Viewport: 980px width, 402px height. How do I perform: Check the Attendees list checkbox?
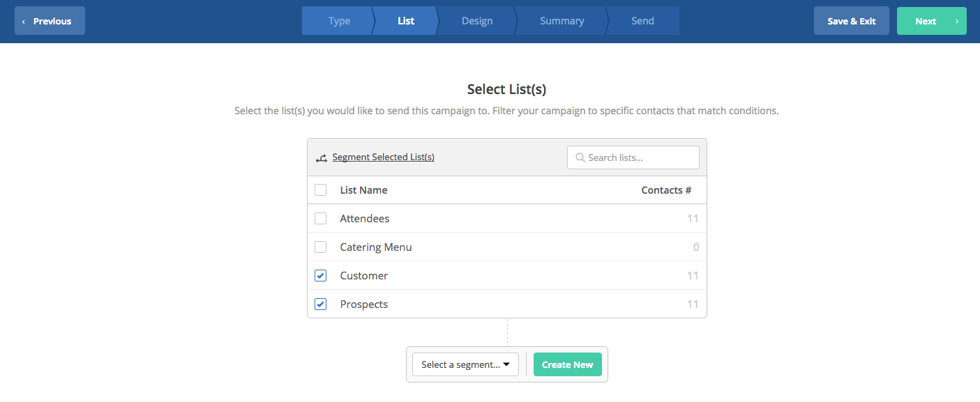(x=321, y=219)
